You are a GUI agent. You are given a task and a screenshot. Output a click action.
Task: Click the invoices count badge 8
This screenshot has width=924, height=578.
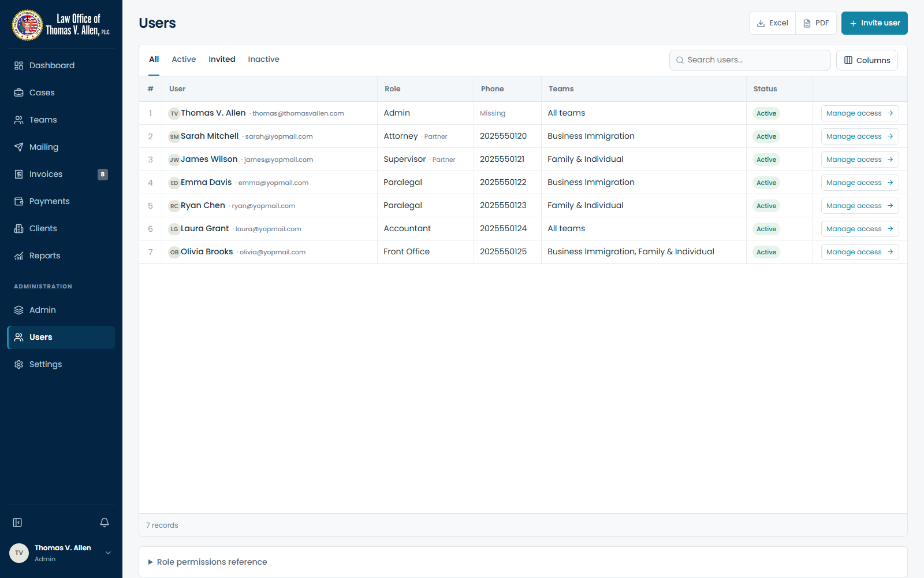[x=103, y=174]
